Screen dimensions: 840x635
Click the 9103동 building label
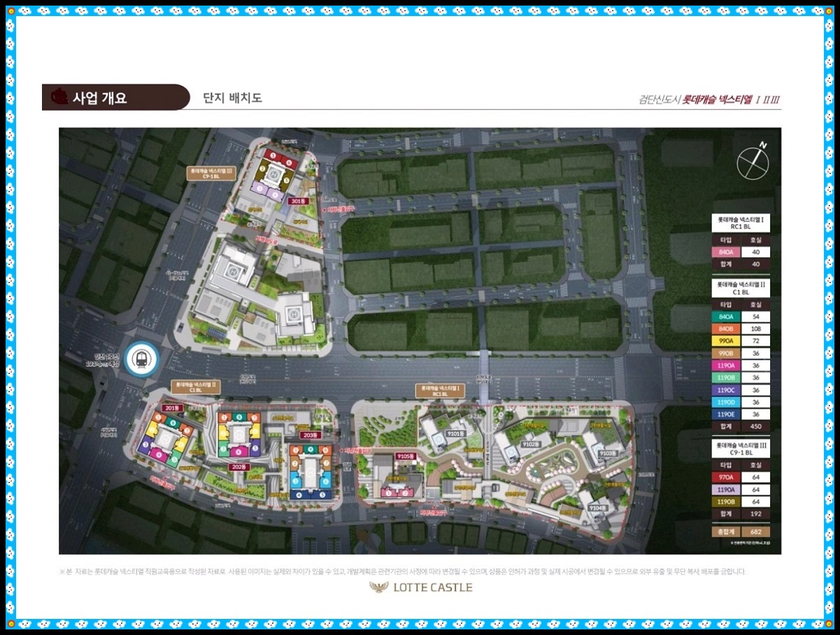point(606,453)
